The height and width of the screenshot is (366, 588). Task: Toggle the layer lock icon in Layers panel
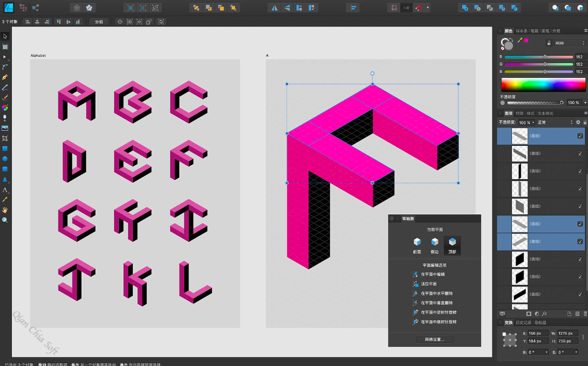585,122
